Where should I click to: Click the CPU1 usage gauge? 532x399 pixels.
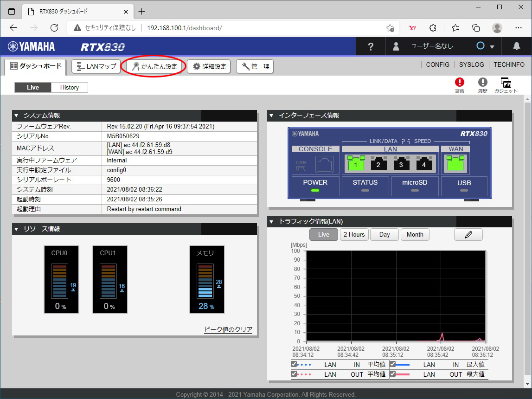pyautogui.click(x=110, y=279)
